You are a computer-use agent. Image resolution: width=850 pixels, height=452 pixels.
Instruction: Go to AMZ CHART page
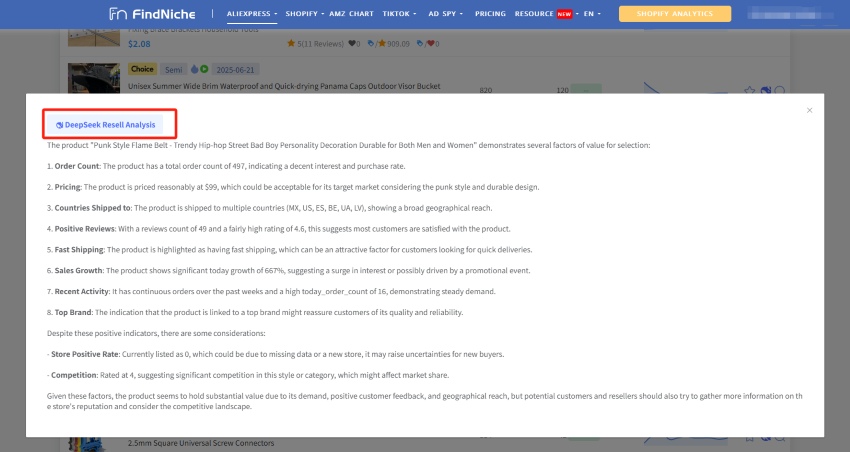point(351,14)
